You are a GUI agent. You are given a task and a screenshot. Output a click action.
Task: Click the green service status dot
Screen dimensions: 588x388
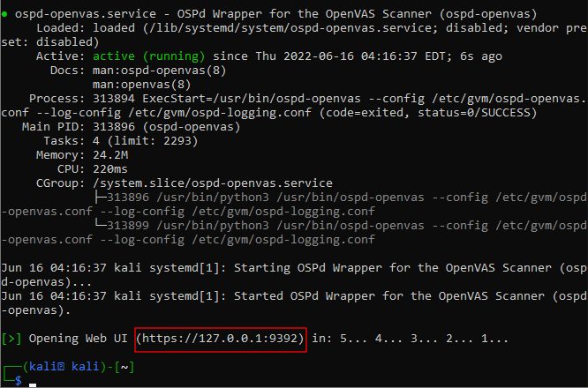click(x=4, y=13)
